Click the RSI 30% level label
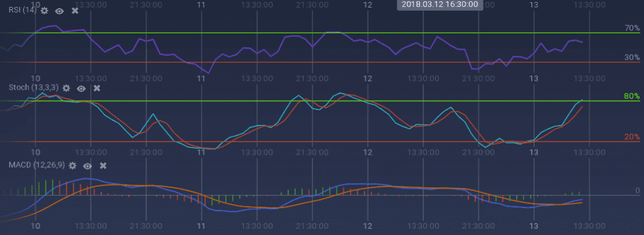This screenshot has height=235, width=644. click(632, 58)
